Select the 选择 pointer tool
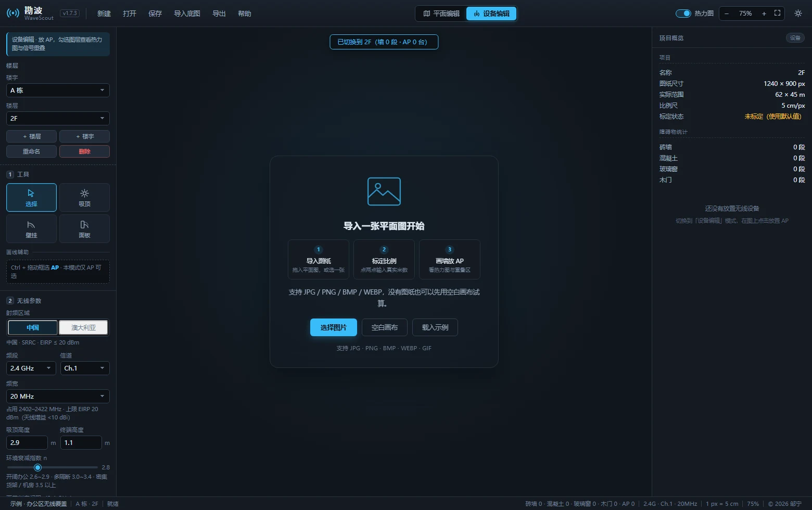812x510 pixels. click(31, 197)
